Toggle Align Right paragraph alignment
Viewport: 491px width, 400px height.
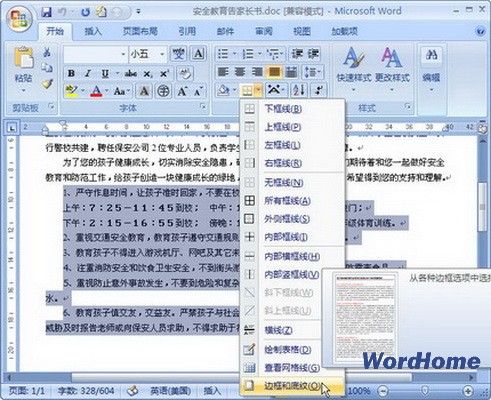point(257,72)
